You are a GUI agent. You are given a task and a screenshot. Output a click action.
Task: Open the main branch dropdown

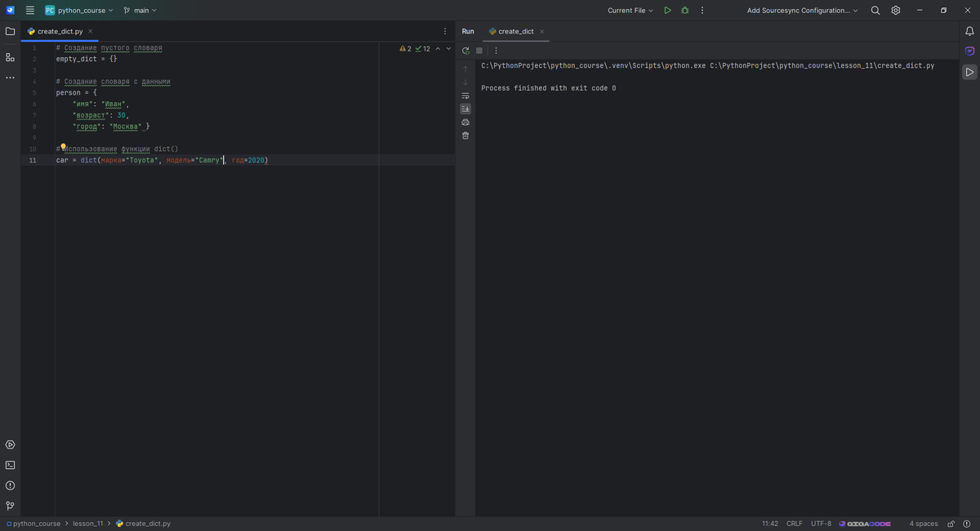[x=140, y=11]
